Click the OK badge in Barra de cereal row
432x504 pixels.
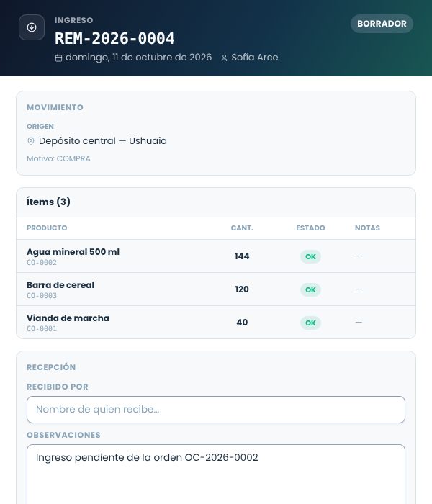[x=310, y=289]
